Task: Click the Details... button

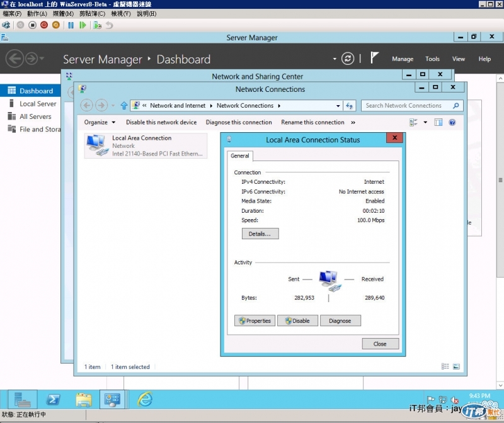Action: tap(260, 234)
